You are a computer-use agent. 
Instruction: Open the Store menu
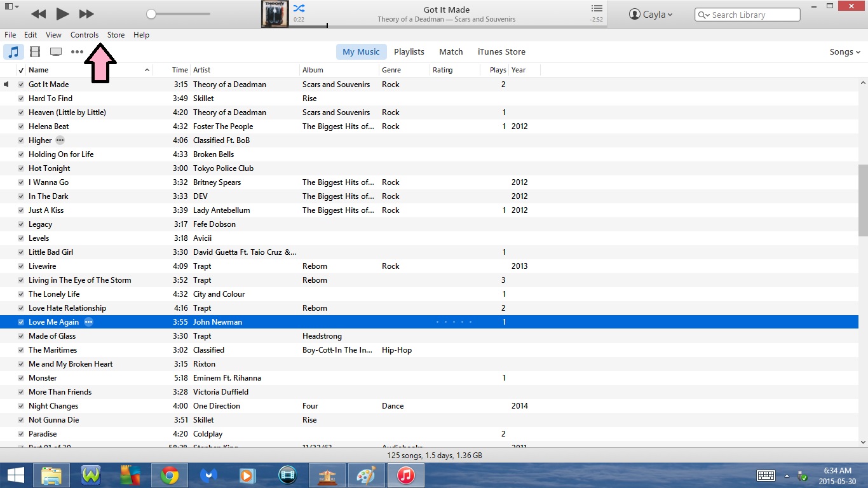pyautogui.click(x=116, y=35)
